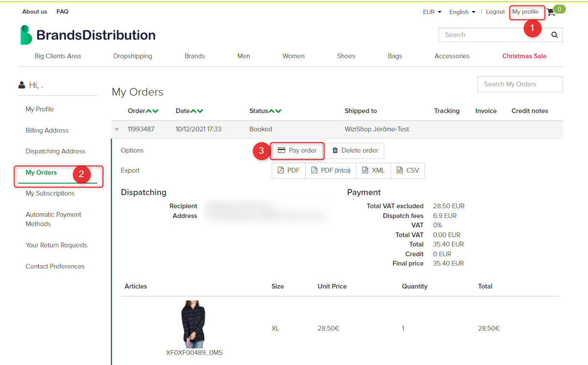Open the Shoes category menu
Screen dimensions: 588x365
point(346,56)
